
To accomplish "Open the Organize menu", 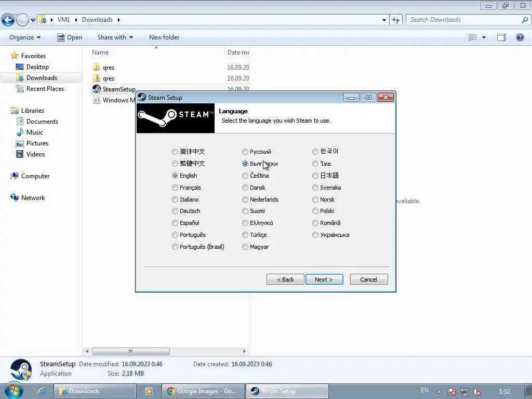I will click(x=25, y=37).
